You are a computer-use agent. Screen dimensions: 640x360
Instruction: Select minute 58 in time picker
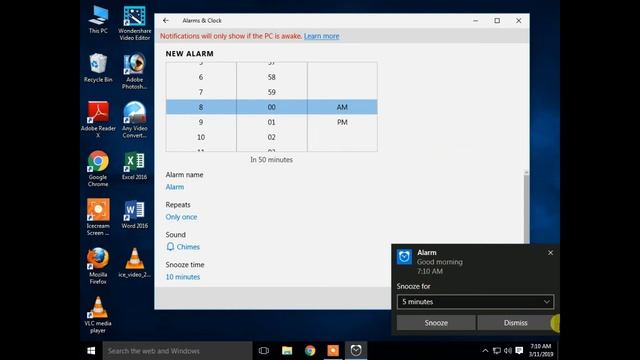tap(271, 77)
